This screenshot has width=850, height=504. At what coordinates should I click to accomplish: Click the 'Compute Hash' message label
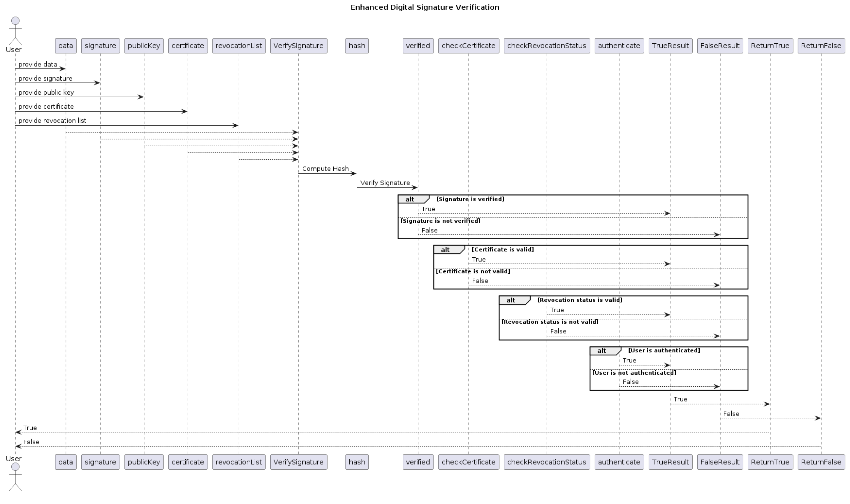click(325, 169)
